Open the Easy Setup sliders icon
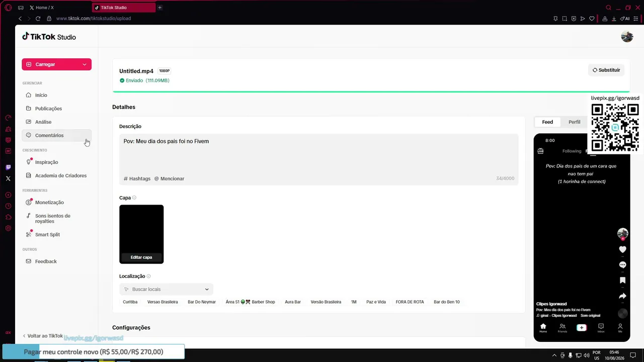This screenshot has width=644, height=362. tap(636, 19)
